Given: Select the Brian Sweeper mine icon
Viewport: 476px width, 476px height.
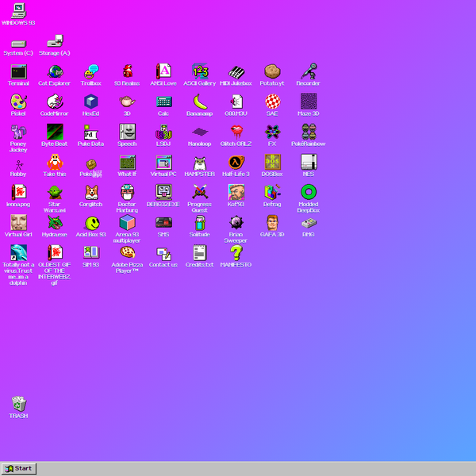Looking at the screenshot, I should tap(236, 223).
